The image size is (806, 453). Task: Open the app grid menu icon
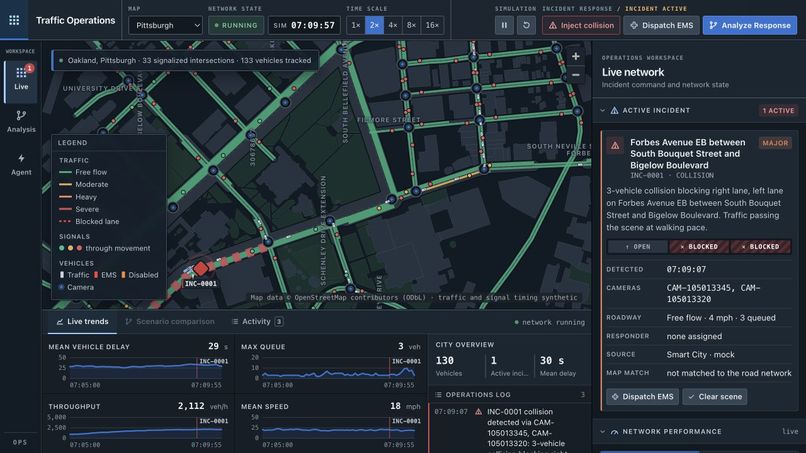click(14, 20)
